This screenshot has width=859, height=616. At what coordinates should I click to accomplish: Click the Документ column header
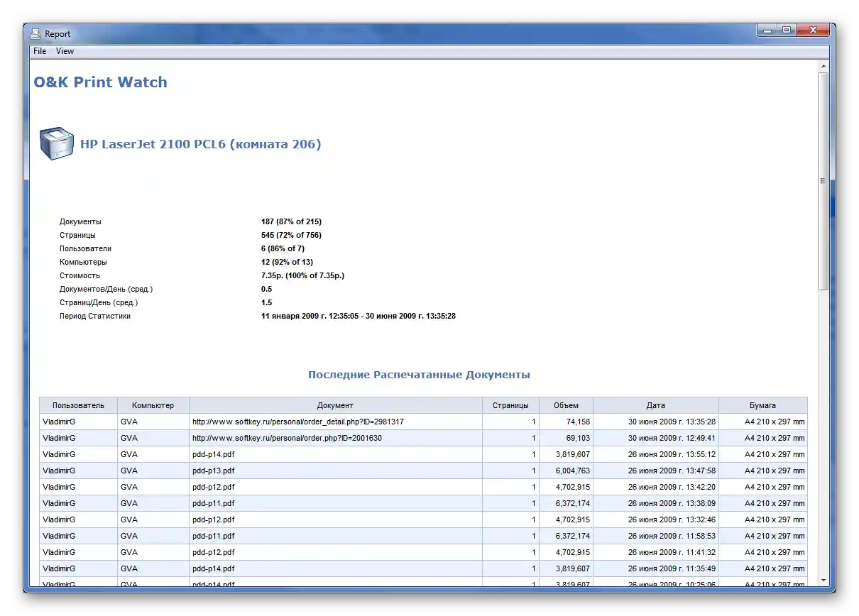(335, 405)
